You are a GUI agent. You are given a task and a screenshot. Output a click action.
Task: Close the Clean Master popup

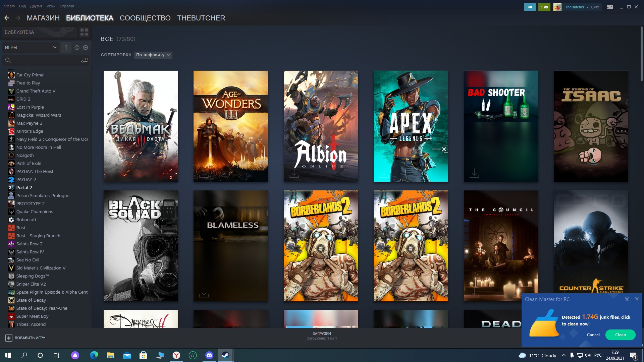click(637, 299)
